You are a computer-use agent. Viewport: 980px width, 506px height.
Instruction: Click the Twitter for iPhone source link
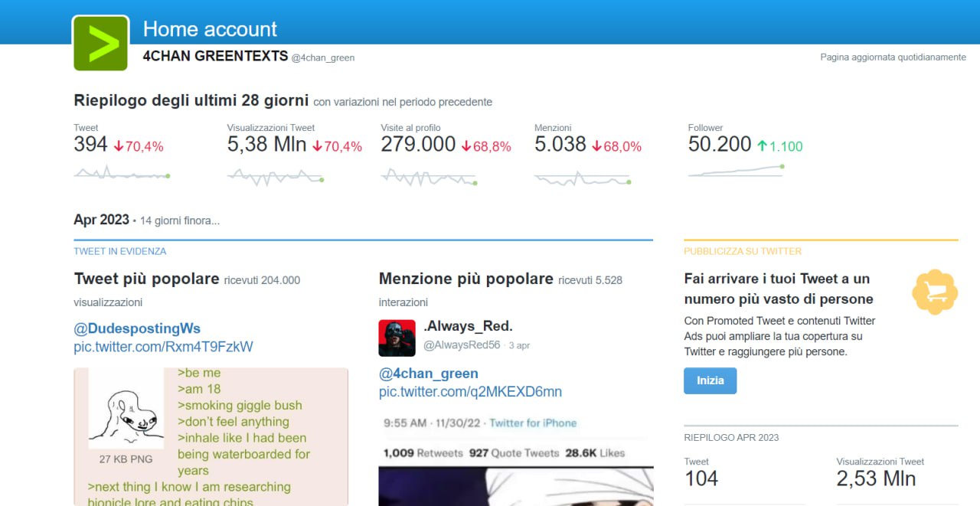pyautogui.click(x=533, y=423)
